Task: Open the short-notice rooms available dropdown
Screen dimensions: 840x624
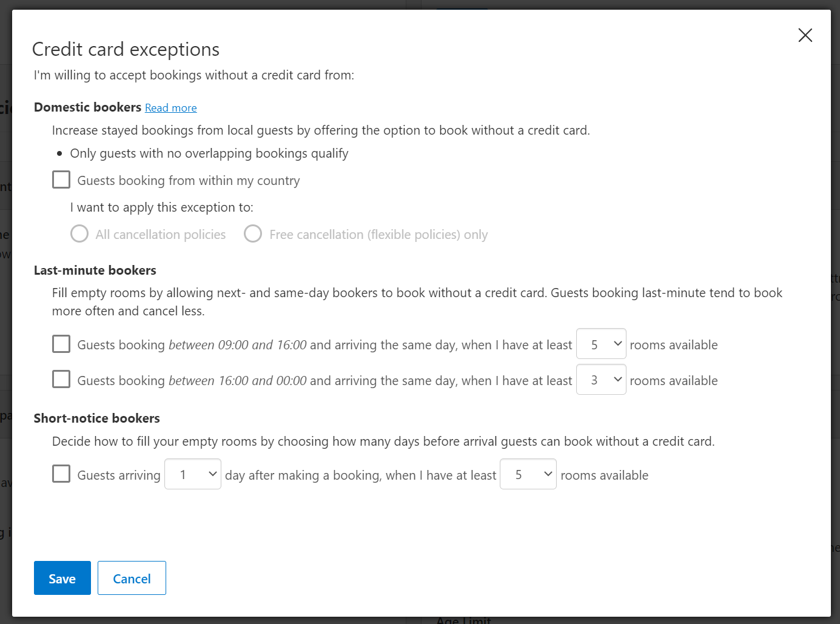Action: (528, 474)
